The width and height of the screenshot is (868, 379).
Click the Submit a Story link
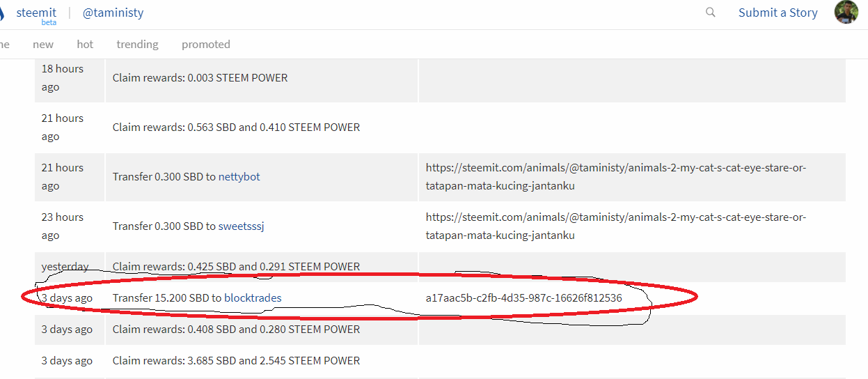point(778,13)
